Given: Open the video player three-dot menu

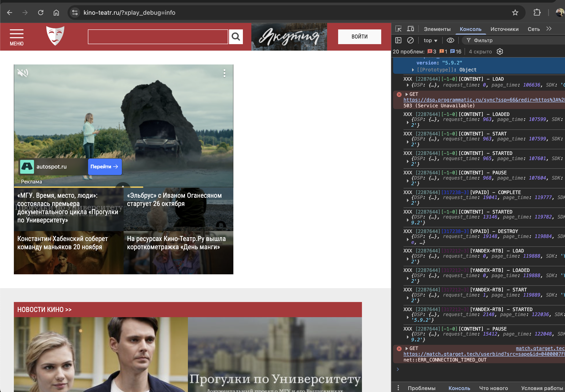Looking at the screenshot, I should [x=224, y=73].
